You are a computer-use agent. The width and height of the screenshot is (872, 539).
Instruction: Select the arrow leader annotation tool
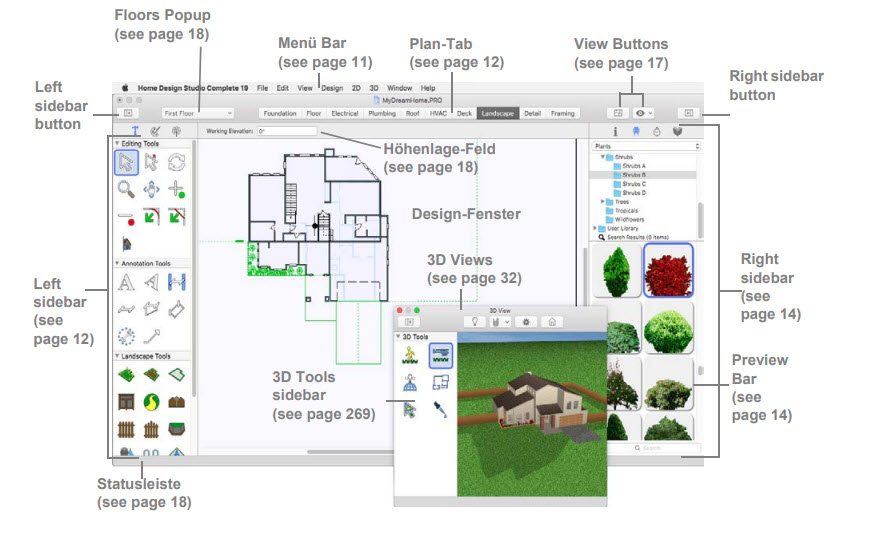point(151,336)
